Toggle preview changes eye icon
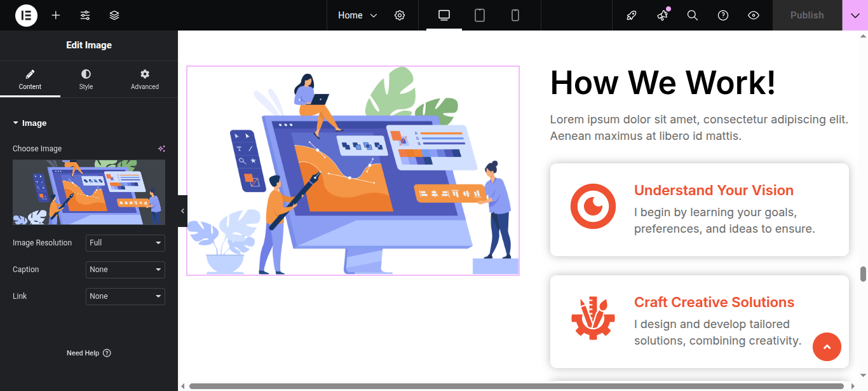 [x=754, y=15]
